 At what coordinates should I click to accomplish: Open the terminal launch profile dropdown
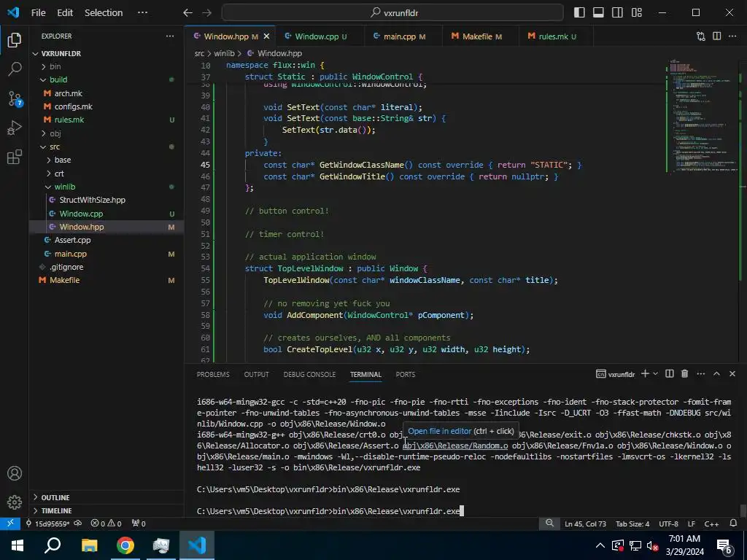click(656, 374)
